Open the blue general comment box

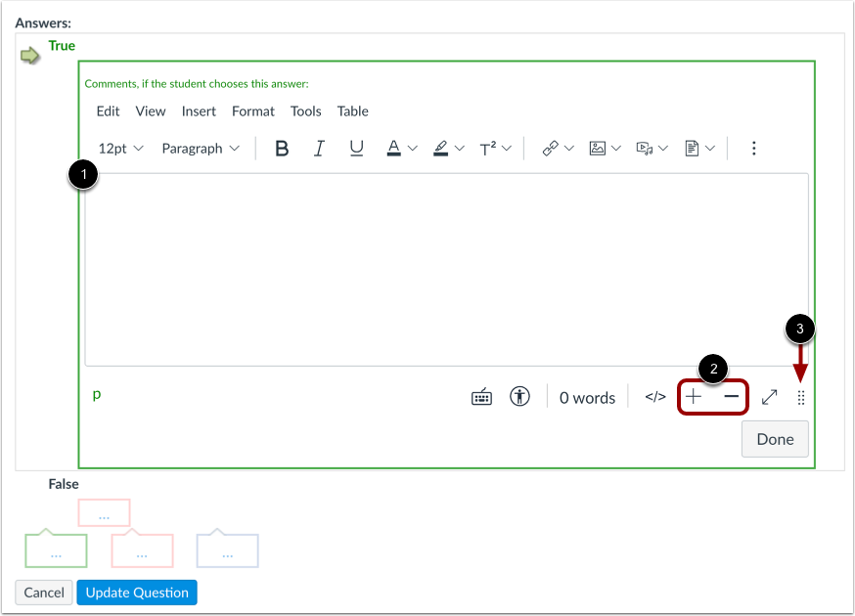coord(227,550)
